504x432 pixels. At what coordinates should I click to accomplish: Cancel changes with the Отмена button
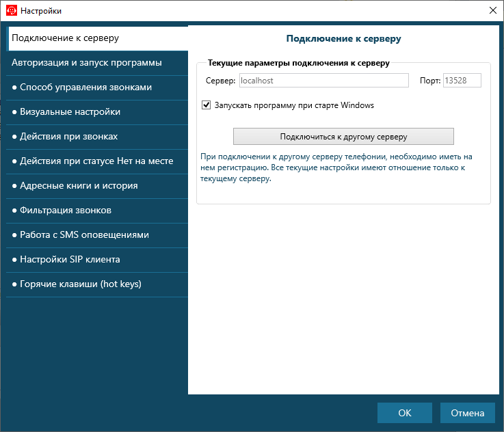467,413
